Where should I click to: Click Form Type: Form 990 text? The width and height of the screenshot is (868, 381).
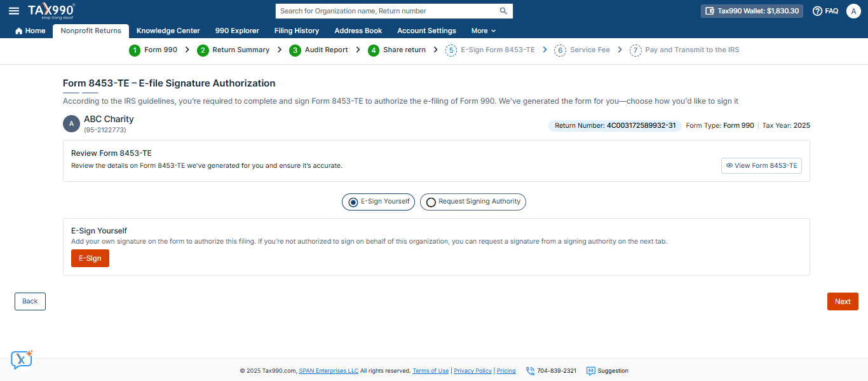point(720,125)
